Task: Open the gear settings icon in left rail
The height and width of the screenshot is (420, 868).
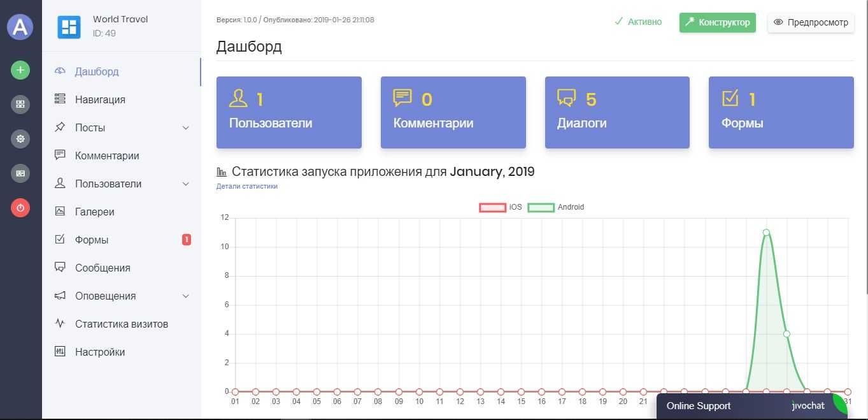Action: coord(20,139)
